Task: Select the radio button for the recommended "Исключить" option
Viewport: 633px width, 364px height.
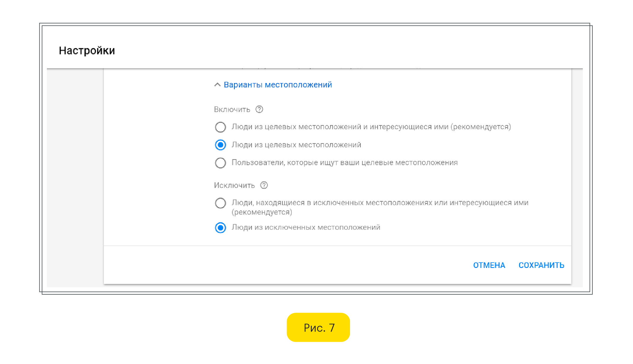Action: coord(220,203)
